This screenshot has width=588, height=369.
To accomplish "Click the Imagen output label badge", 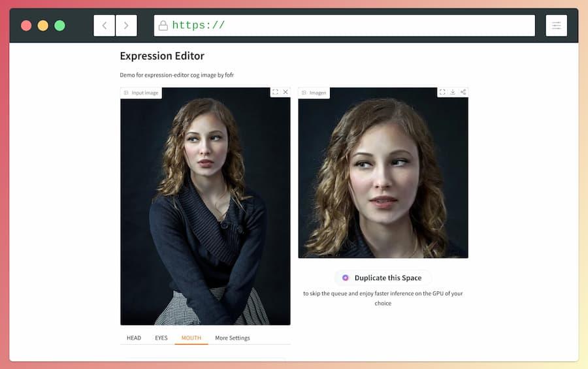I will pyautogui.click(x=314, y=93).
